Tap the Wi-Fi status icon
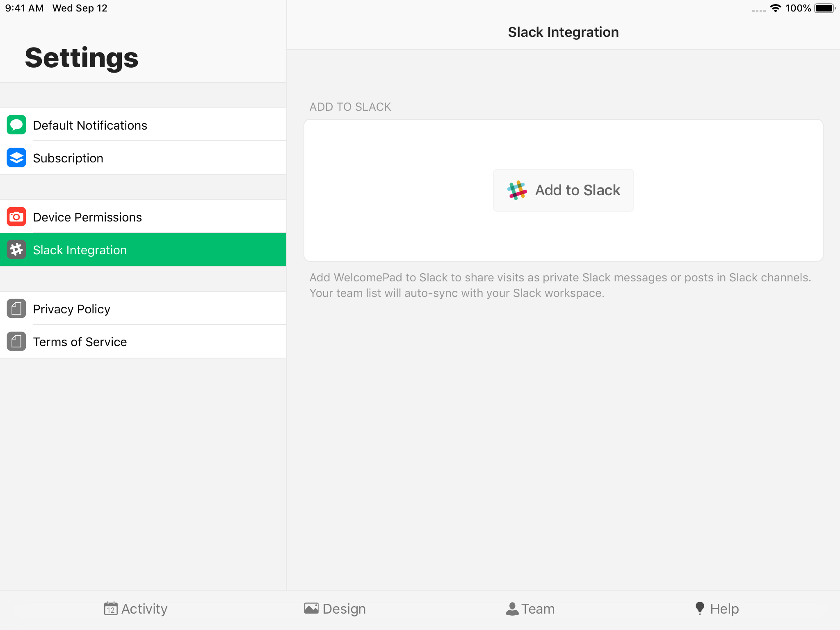840x630 pixels. (x=775, y=8)
